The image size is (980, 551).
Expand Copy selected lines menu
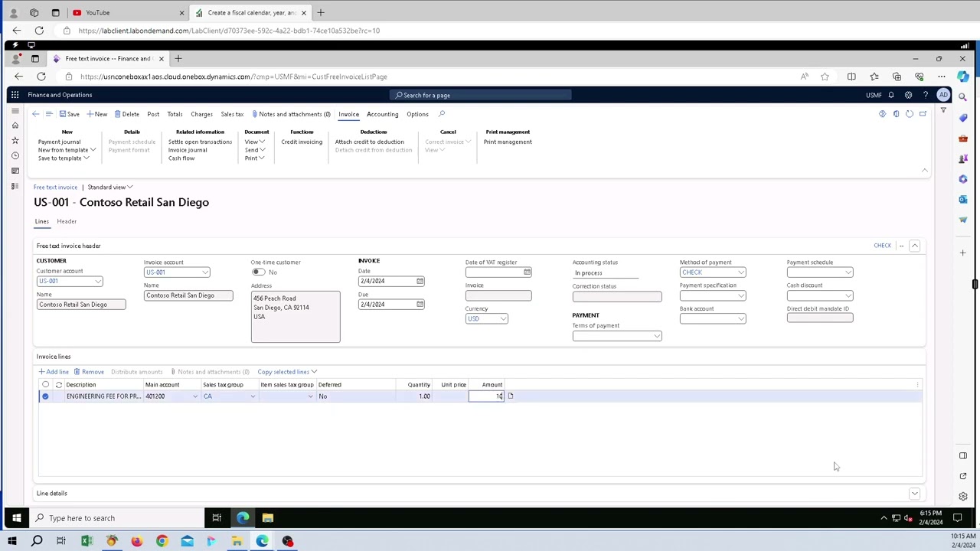287,372
